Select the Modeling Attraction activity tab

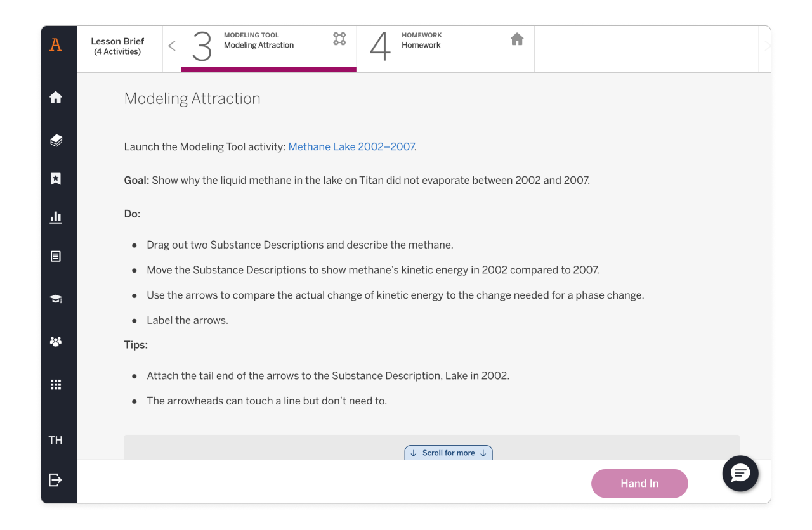click(x=268, y=46)
